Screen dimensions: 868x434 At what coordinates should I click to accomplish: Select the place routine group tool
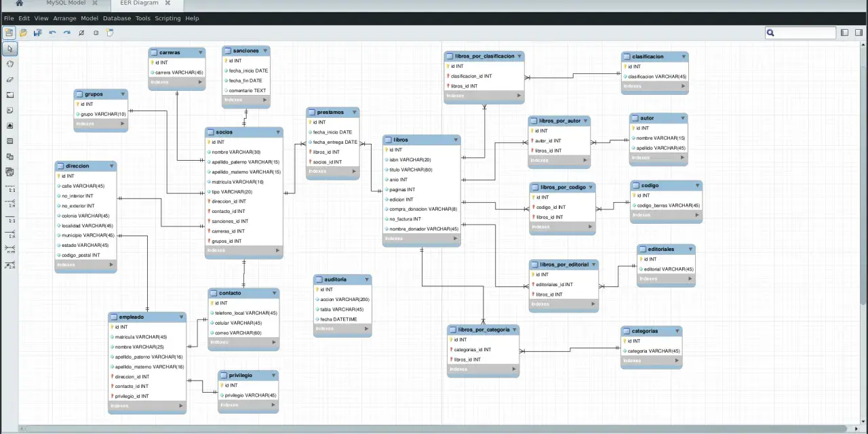pos(9,172)
